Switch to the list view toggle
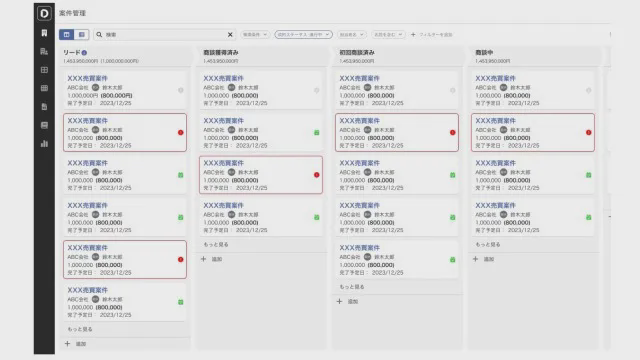 point(82,35)
